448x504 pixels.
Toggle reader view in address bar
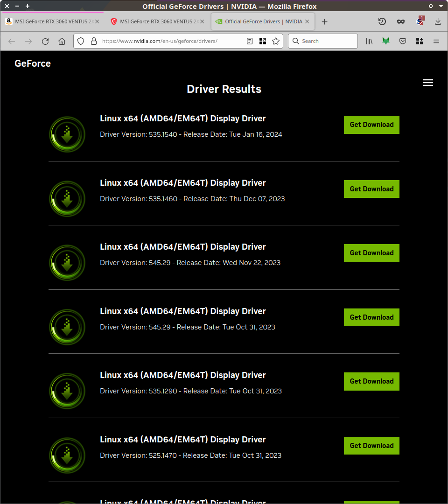[250, 41]
